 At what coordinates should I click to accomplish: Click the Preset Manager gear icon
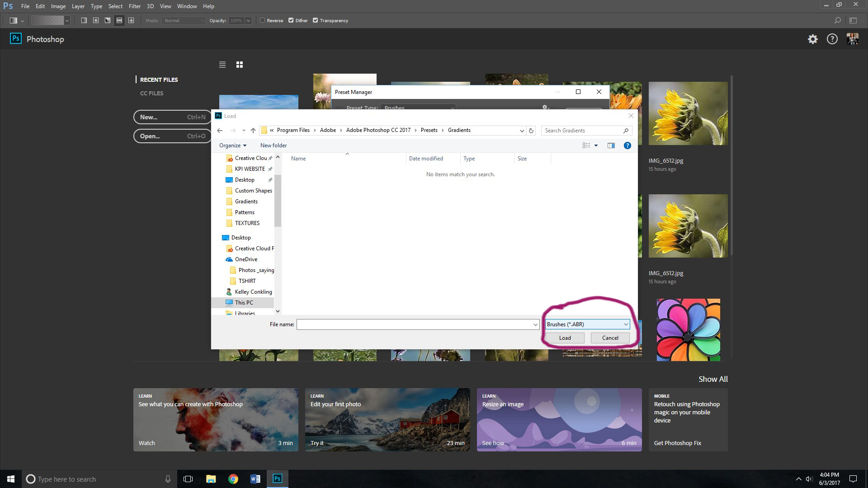[545, 107]
